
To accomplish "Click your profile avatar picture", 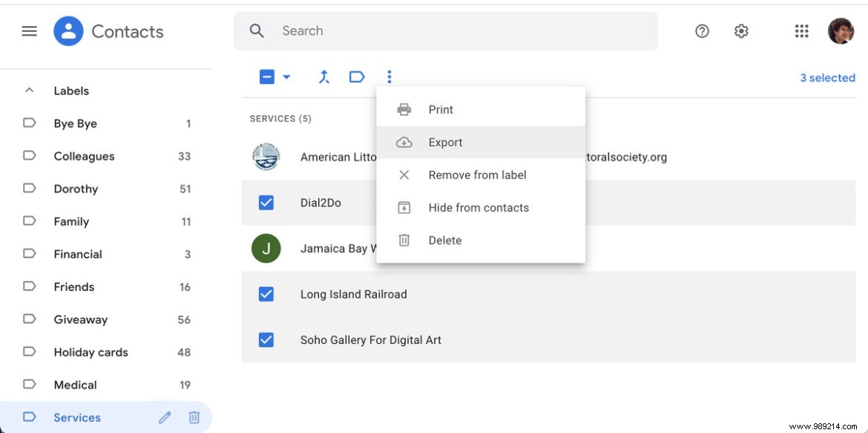I will click(841, 30).
